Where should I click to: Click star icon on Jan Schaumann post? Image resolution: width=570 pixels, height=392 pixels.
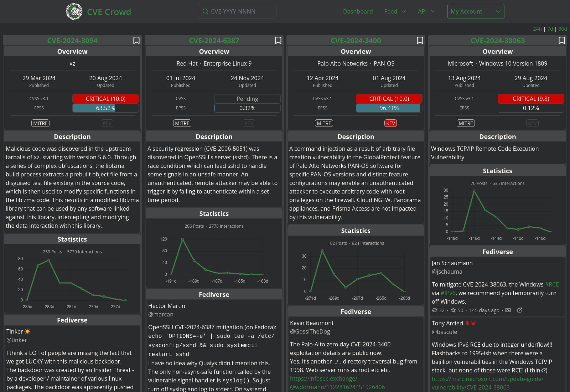point(453,310)
